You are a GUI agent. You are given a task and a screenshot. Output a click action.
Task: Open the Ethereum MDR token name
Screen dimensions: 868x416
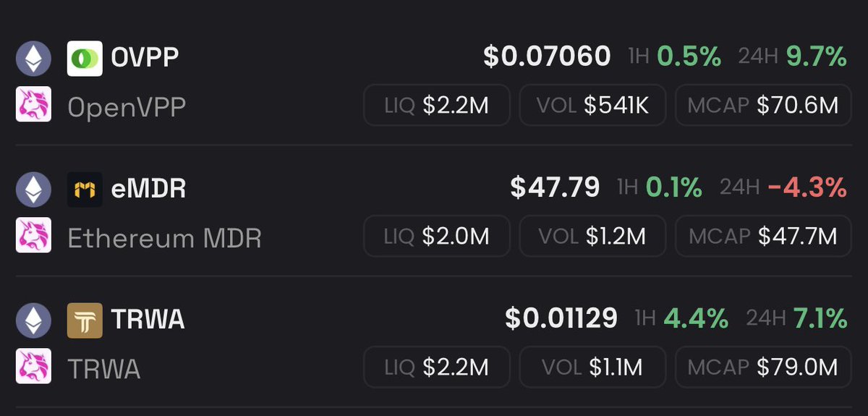(164, 238)
